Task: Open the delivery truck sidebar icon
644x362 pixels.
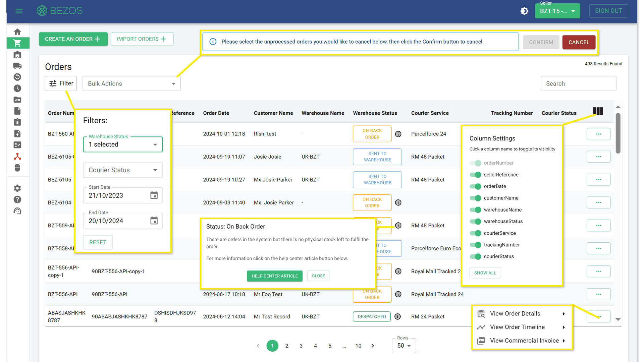Action: pos(17,66)
